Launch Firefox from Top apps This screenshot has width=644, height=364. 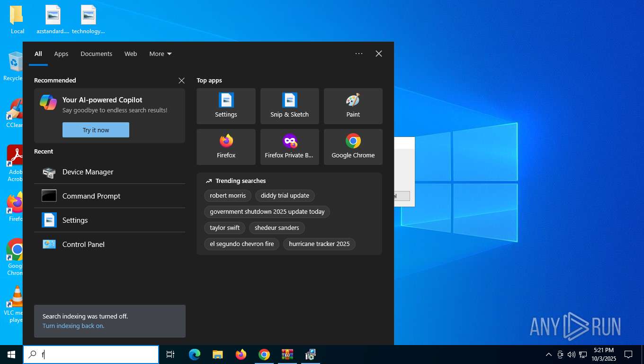226,147
